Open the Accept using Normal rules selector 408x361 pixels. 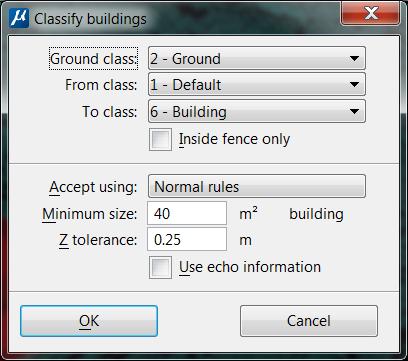coord(257,186)
